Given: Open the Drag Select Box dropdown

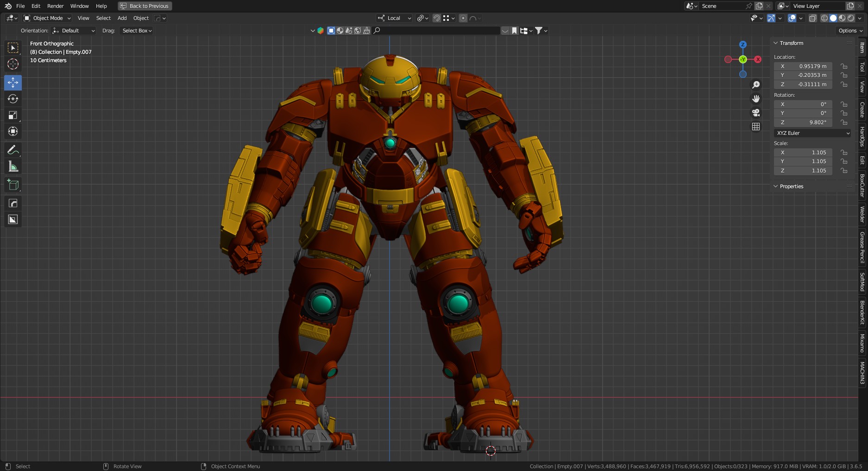Looking at the screenshot, I should (x=137, y=31).
